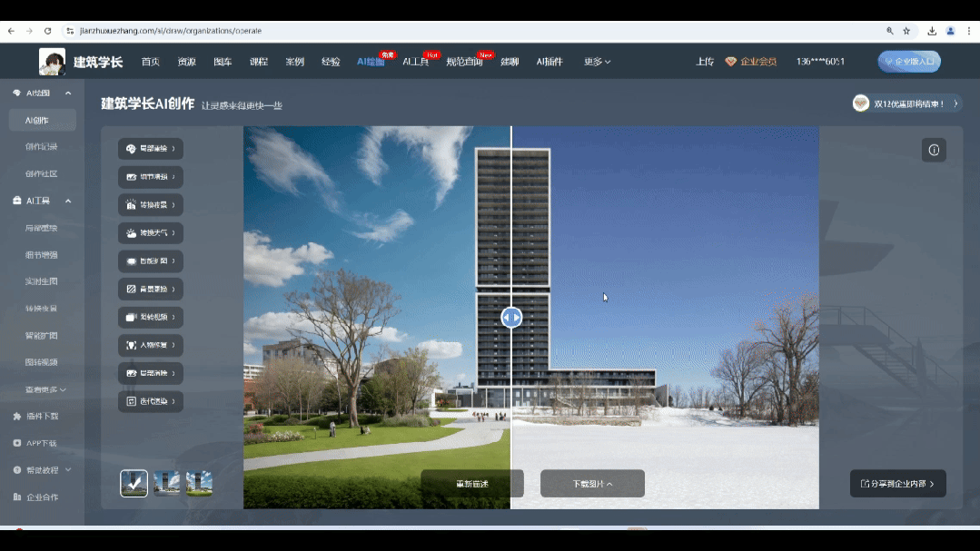
Task: Click the 企业版入口 button
Action: 909,61
